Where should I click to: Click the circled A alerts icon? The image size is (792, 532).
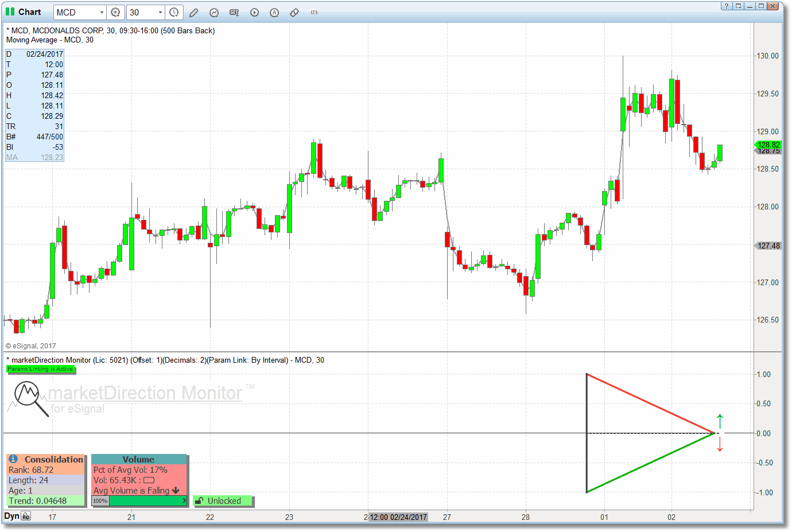coord(274,12)
